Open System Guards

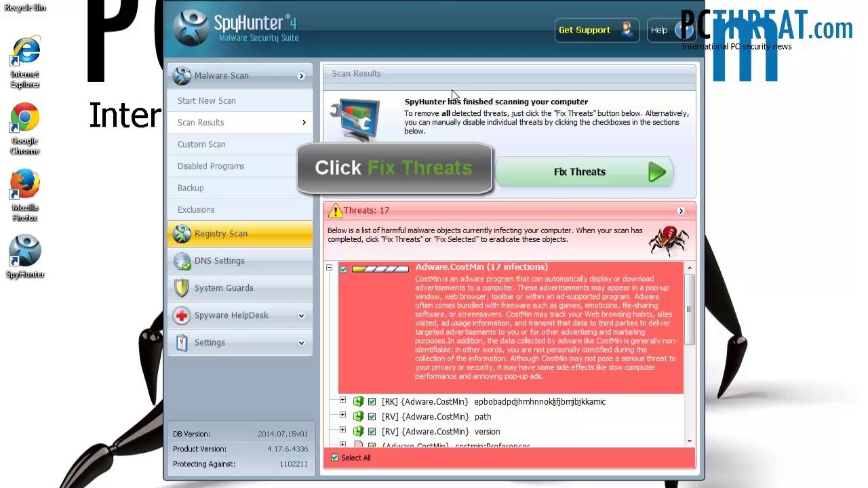coord(240,288)
